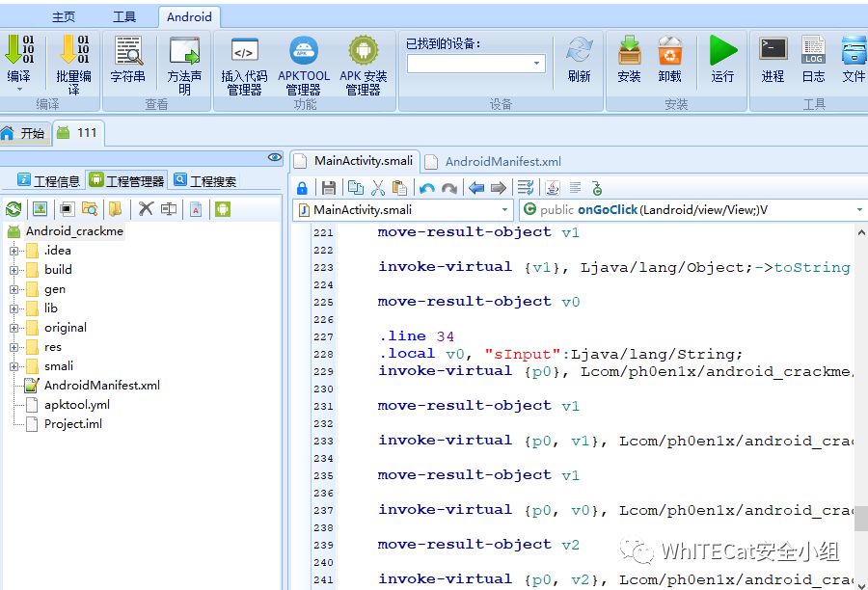Image resolution: width=868 pixels, height=590 pixels.
Task: Click the open folder icon in project toolbar
Action: coord(115,208)
